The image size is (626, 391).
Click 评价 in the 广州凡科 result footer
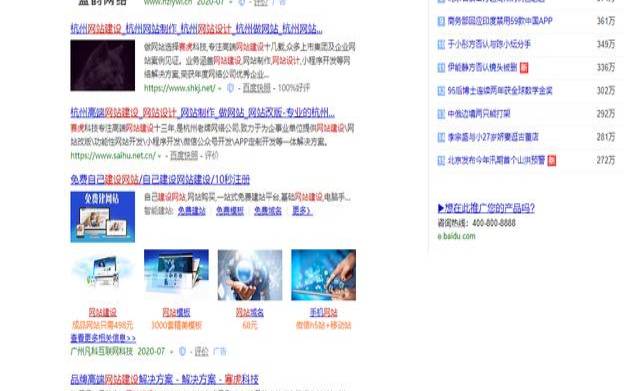[x=201, y=352]
